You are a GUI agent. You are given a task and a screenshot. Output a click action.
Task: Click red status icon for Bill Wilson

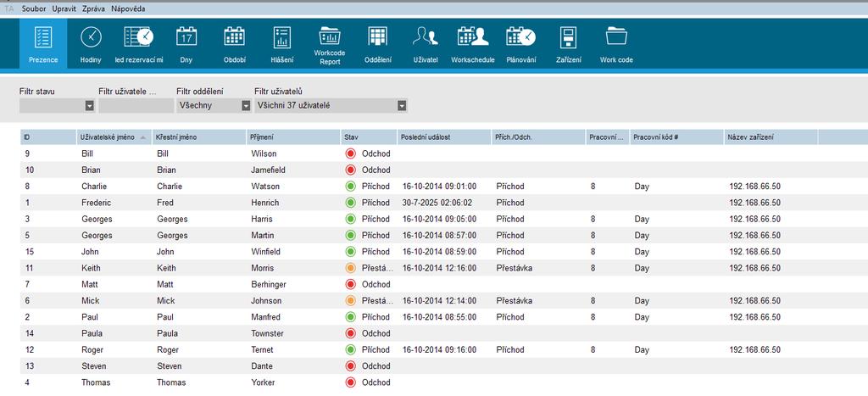(350, 153)
